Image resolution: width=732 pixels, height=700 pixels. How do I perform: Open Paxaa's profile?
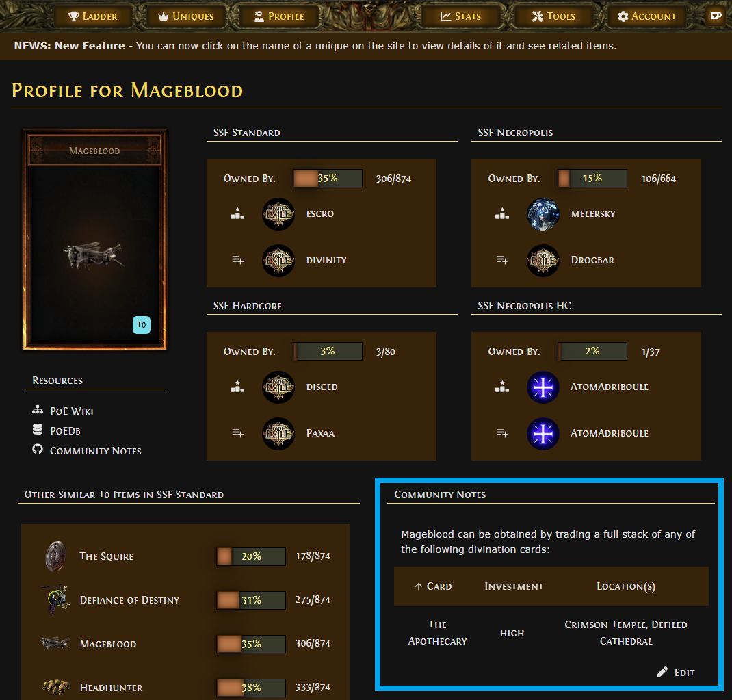point(320,433)
